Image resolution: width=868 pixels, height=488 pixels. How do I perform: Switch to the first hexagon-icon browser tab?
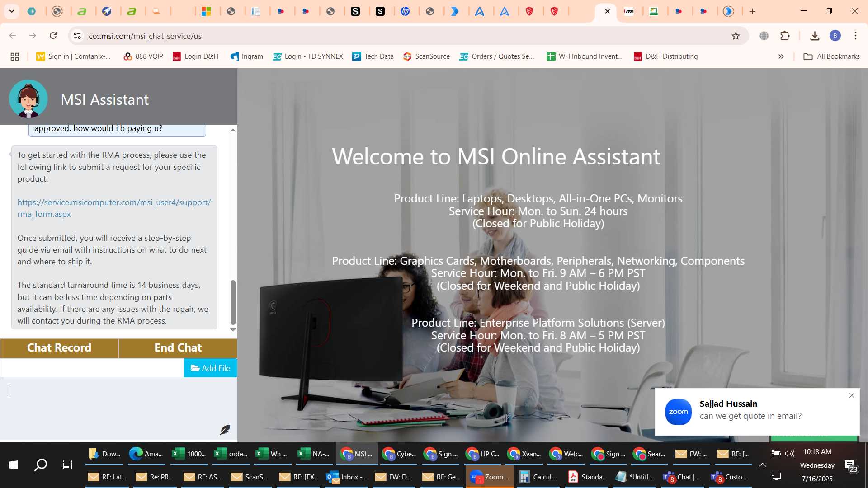pyautogui.click(x=32, y=11)
